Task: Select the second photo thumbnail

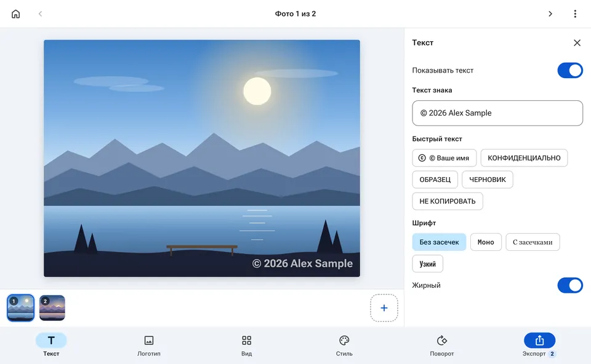Action: (x=52, y=308)
